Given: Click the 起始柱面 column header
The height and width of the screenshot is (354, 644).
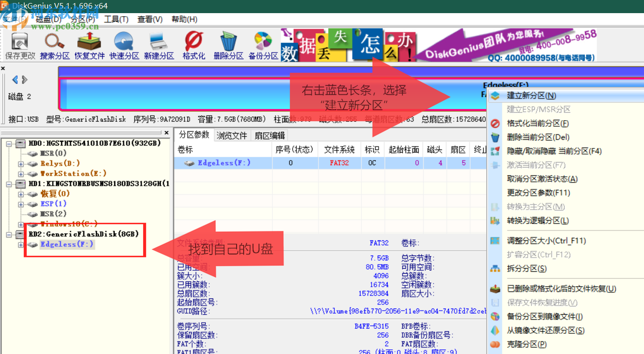Looking at the screenshot, I should point(404,150).
